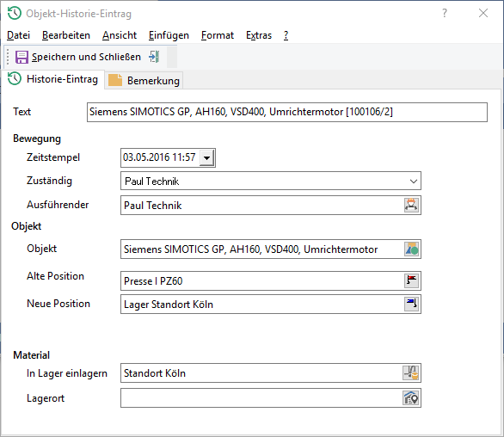Open person picker icon in Ausführender field
The height and width of the screenshot is (437, 504).
pyautogui.click(x=411, y=205)
